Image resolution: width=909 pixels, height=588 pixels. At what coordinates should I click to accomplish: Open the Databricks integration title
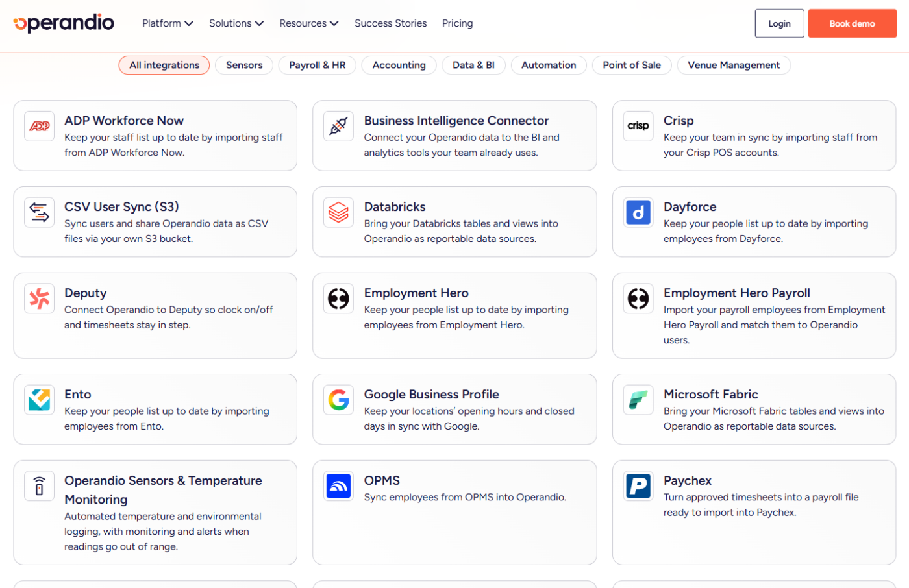click(x=395, y=207)
